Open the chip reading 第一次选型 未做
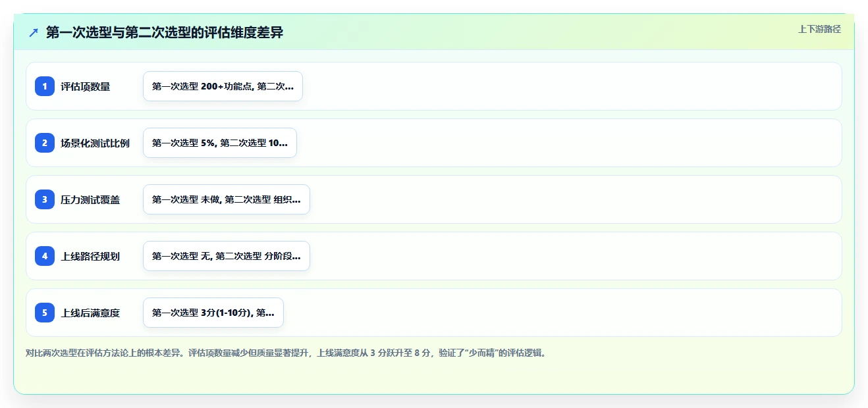The height and width of the screenshot is (408, 868). tap(227, 199)
